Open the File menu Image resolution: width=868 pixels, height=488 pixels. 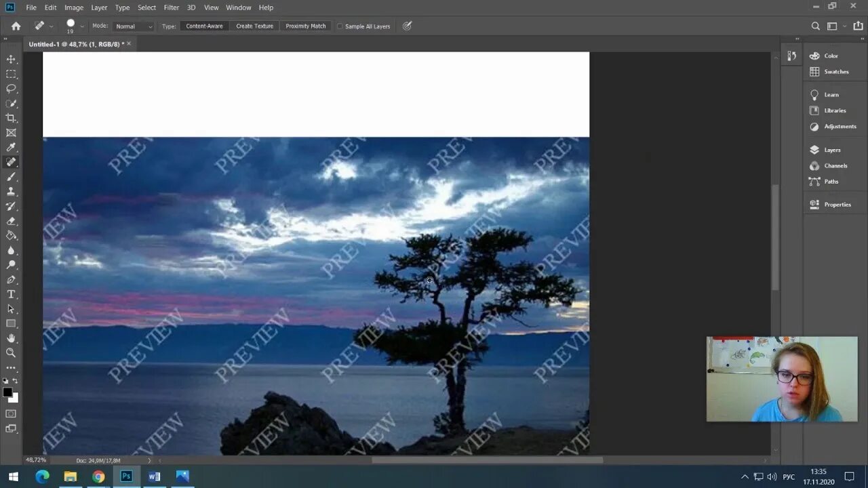point(31,7)
